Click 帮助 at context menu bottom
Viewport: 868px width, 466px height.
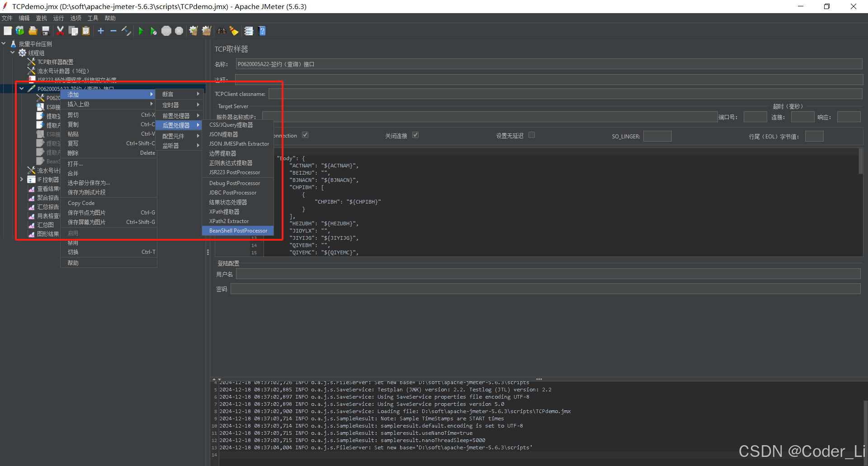point(108,263)
